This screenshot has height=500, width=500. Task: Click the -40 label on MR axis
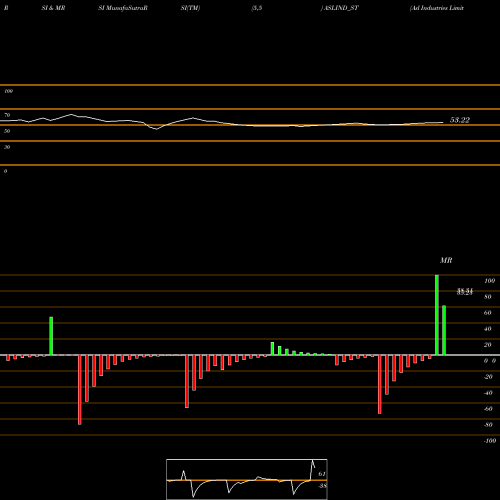[488, 393]
